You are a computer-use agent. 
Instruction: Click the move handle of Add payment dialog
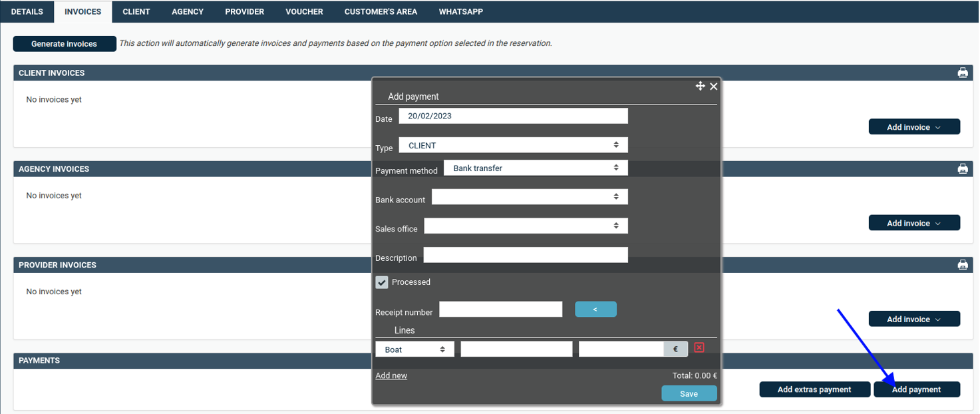(700, 86)
